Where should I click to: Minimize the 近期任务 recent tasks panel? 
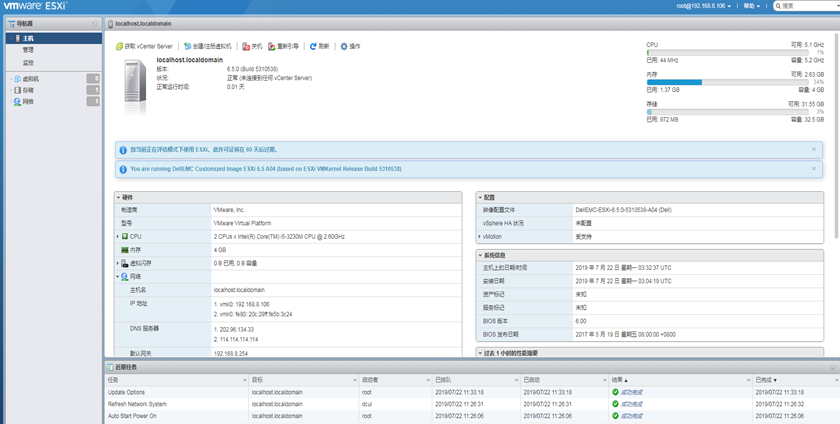point(833,368)
